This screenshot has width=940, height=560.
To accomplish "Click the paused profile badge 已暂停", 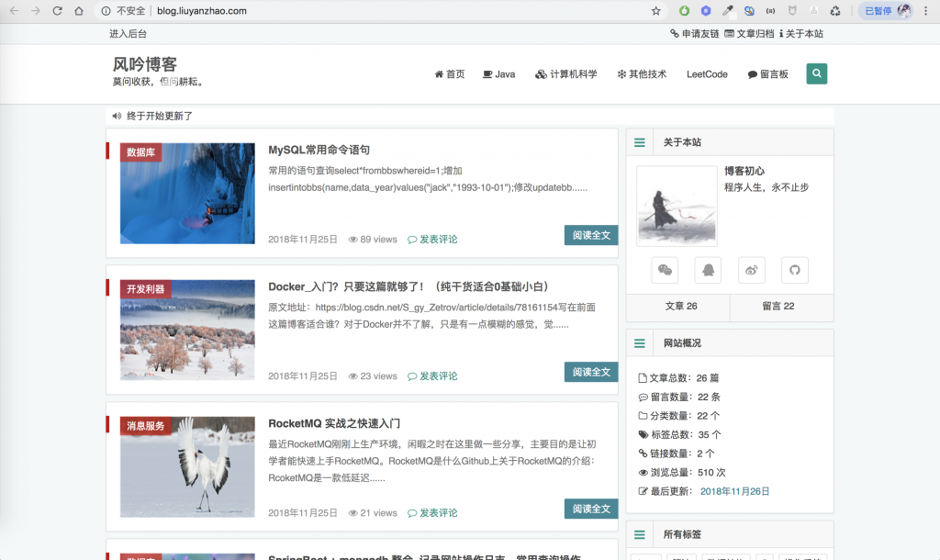I will coord(885,11).
